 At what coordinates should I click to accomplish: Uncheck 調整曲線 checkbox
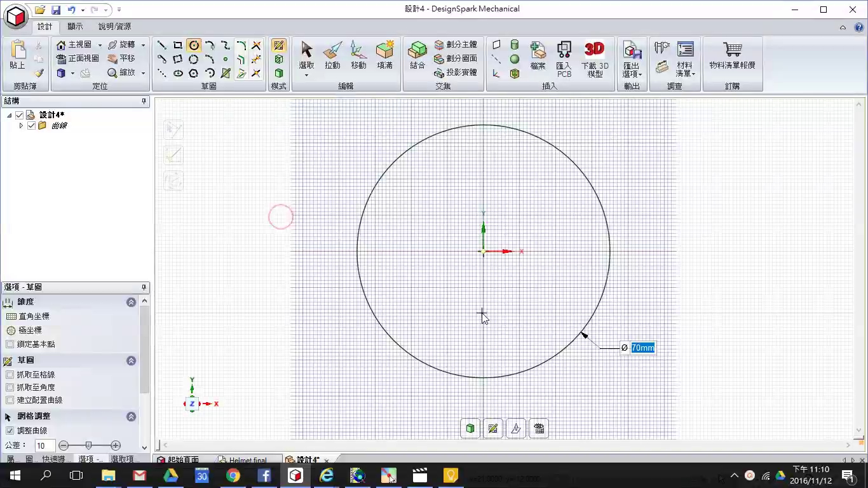[x=10, y=431]
